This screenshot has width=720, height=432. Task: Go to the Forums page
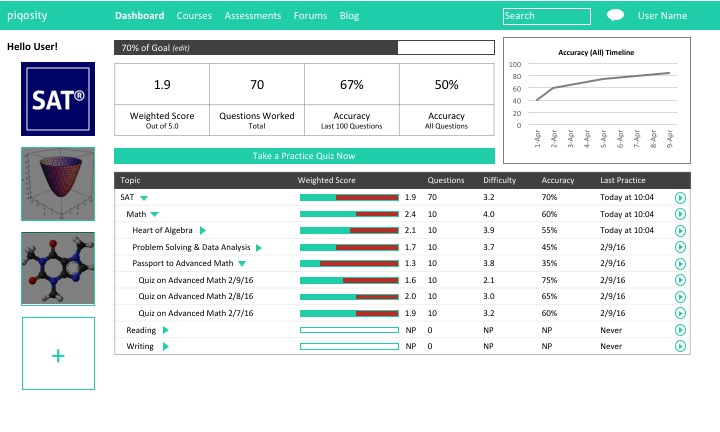[x=310, y=16]
